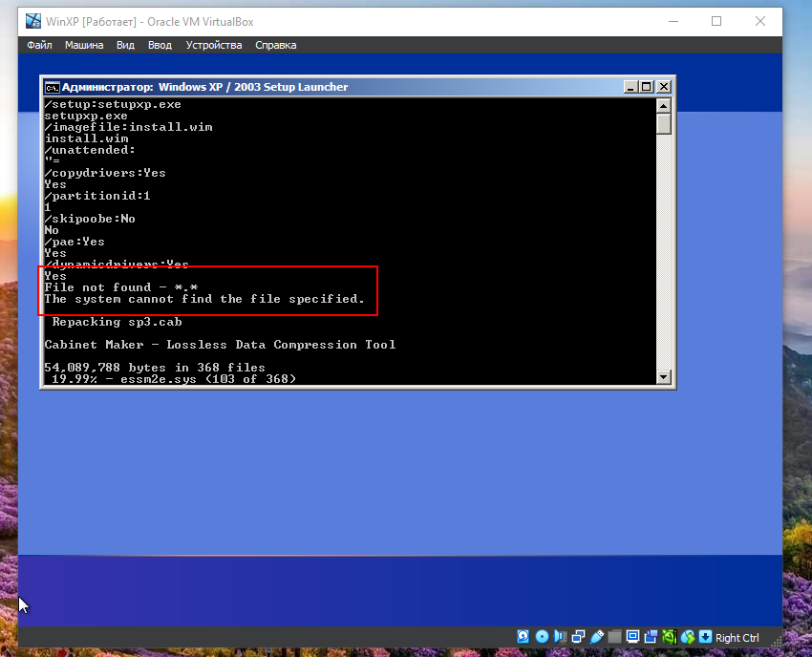
Task: Click the console scrollbar up arrow
Action: pos(664,105)
